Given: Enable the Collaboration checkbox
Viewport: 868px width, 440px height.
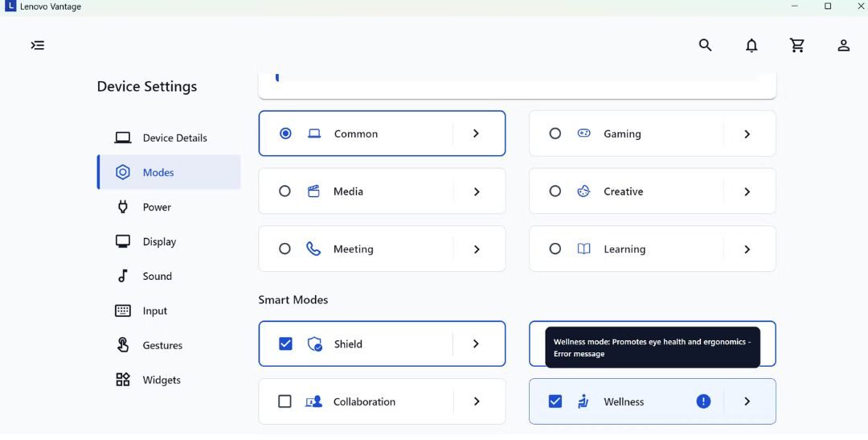Looking at the screenshot, I should click(285, 401).
